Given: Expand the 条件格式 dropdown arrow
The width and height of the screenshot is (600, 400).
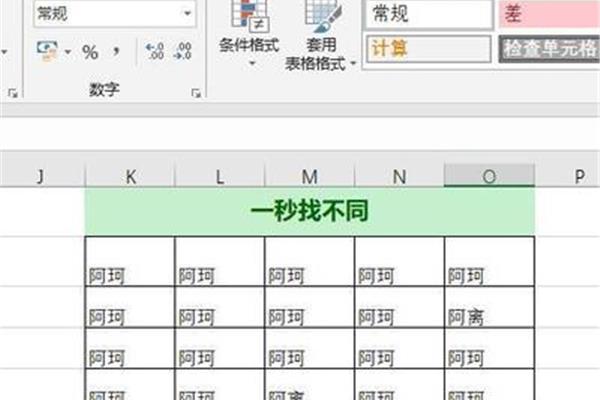Looking at the screenshot, I should pyautogui.click(x=252, y=62).
